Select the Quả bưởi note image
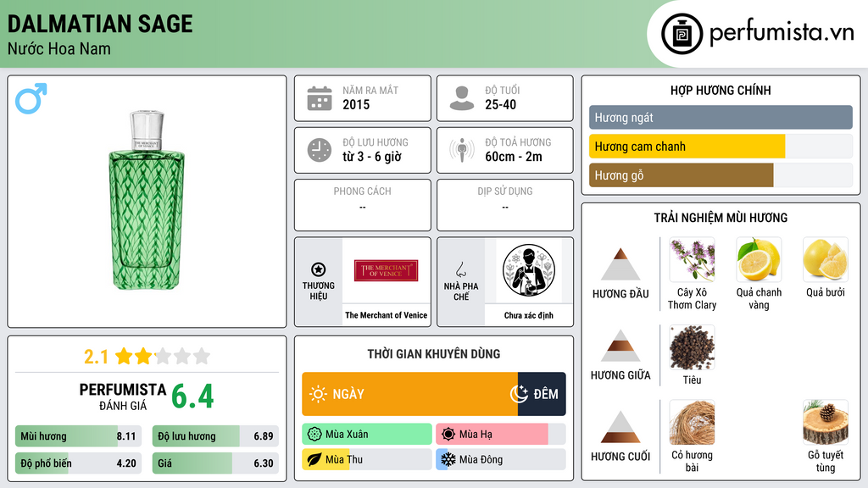This screenshot has width=868, height=488. [826, 260]
